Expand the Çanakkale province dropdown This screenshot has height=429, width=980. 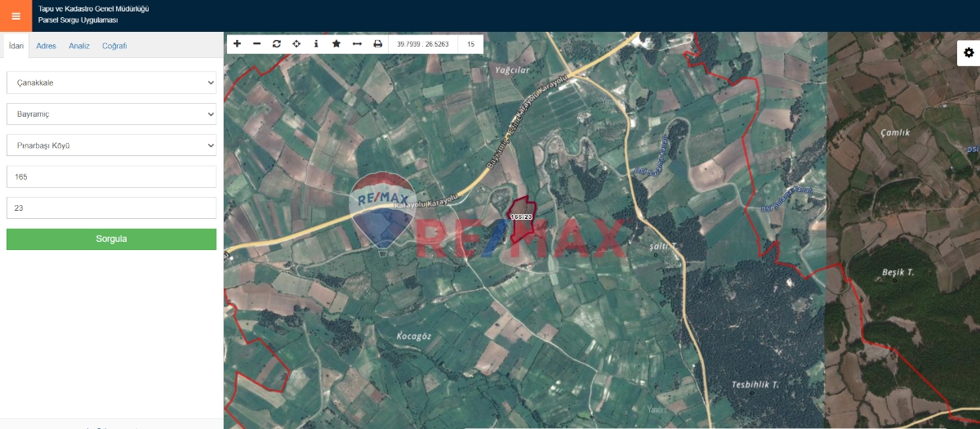pyautogui.click(x=111, y=83)
